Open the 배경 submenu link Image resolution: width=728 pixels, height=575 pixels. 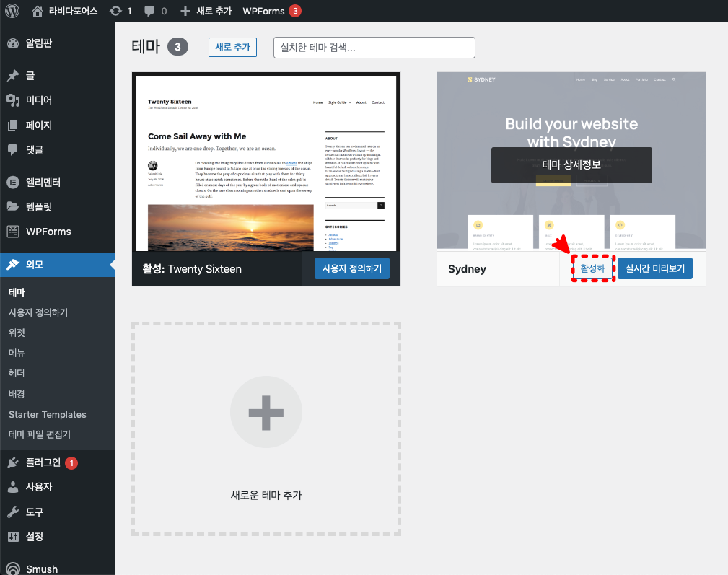point(17,393)
